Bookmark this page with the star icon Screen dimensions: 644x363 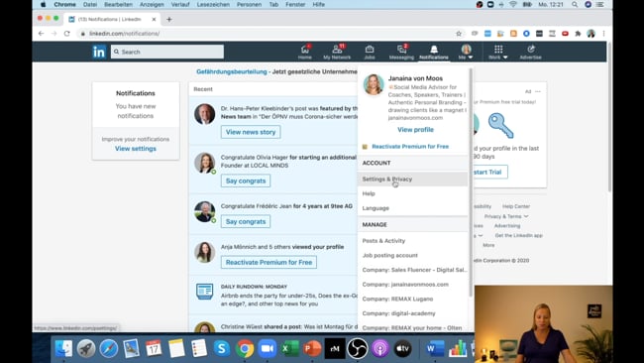pyautogui.click(x=459, y=34)
